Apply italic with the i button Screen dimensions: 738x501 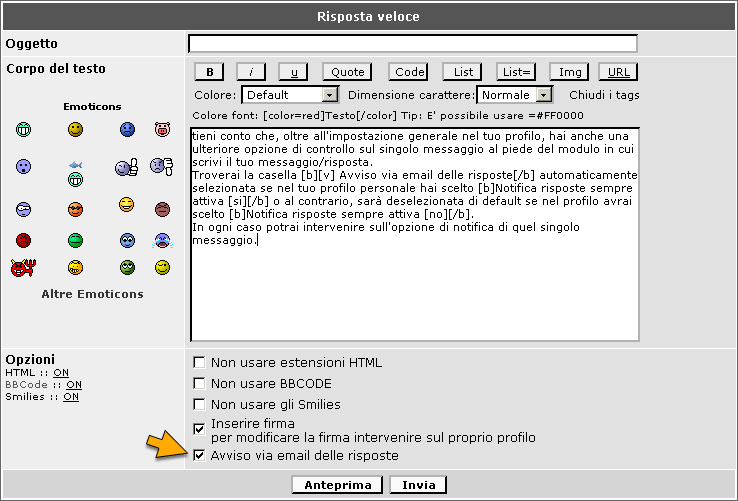click(x=251, y=72)
